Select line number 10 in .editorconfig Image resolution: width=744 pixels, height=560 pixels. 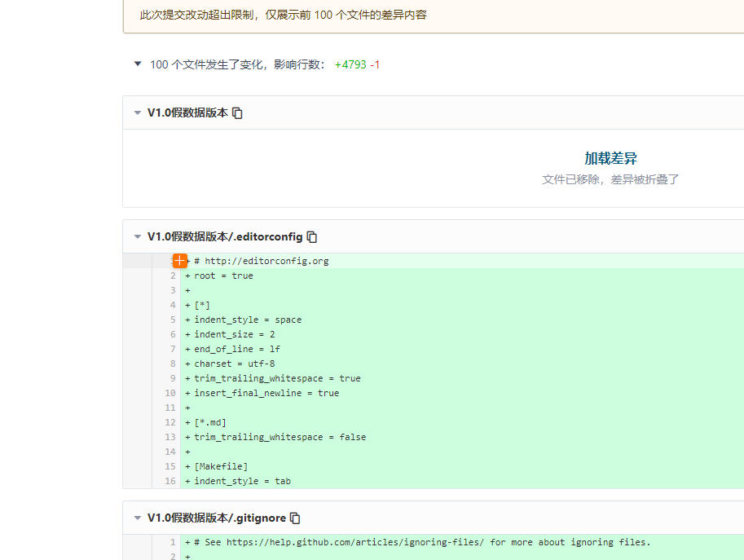(x=169, y=393)
